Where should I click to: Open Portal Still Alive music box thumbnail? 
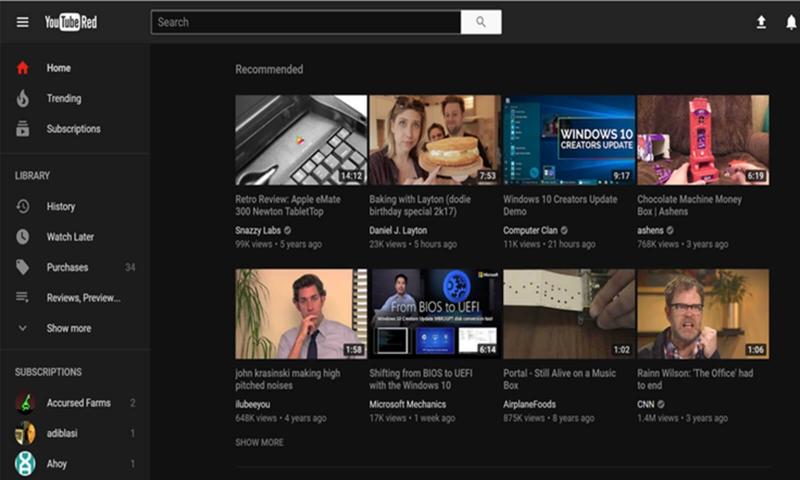coord(569,314)
